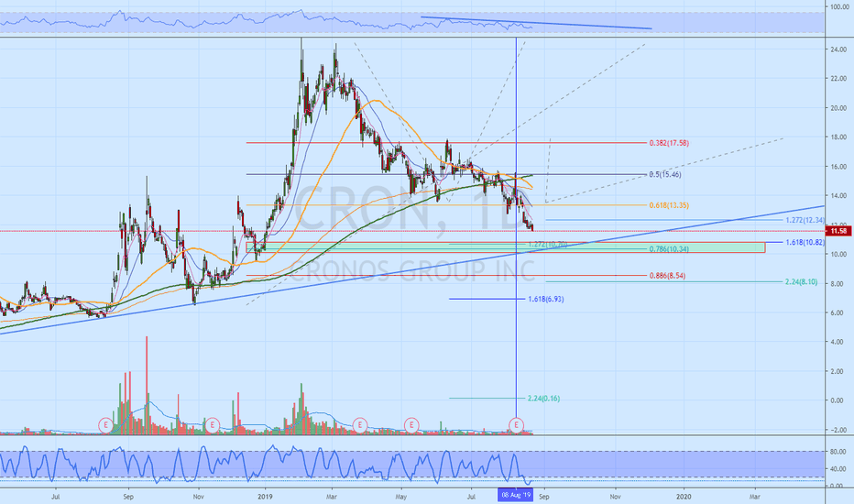This screenshot has width=854, height=504.
Task: Click the 20.00 price axis label
Action: [x=838, y=108]
